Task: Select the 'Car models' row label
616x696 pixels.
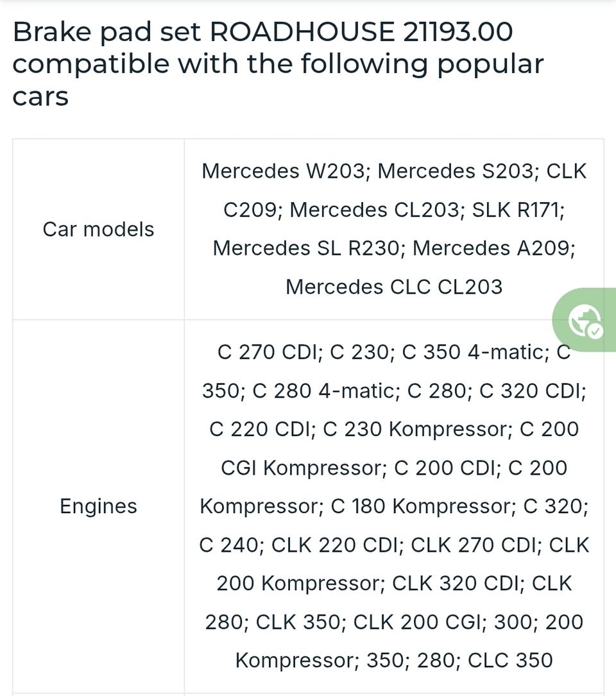Action: point(98,229)
